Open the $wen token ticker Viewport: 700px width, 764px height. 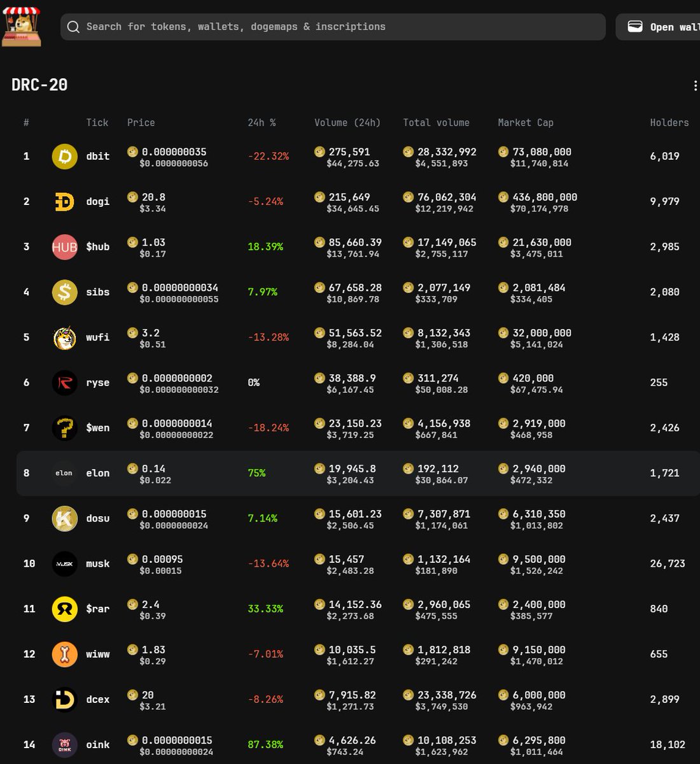[x=98, y=428]
